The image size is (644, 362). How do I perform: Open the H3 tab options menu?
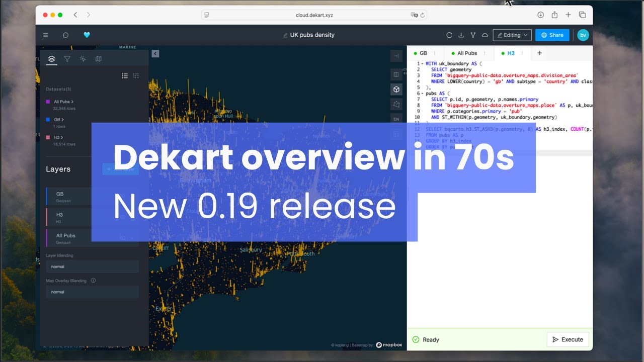522,53
